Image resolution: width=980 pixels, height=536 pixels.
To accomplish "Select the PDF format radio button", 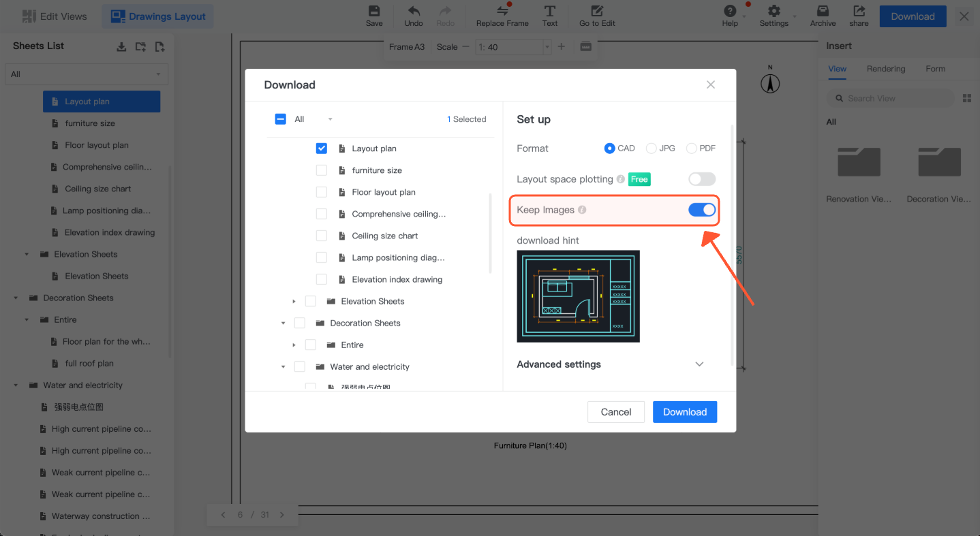I will click(x=692, y=148).
